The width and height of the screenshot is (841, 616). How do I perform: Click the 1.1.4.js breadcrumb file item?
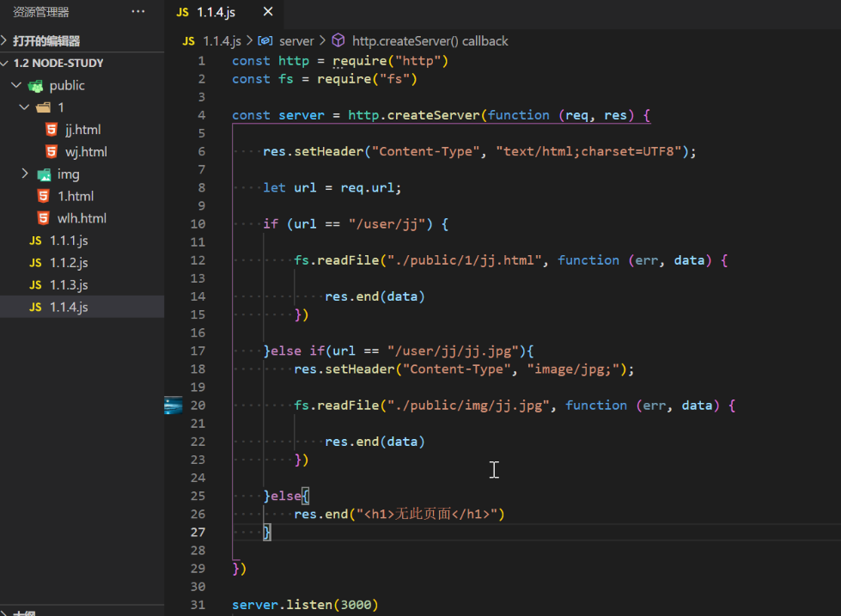[222, 41]
